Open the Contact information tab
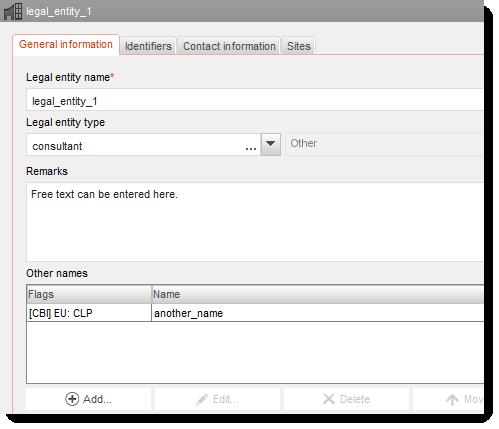499x429 pixels. pyautogui.click(x=229, y=46)
